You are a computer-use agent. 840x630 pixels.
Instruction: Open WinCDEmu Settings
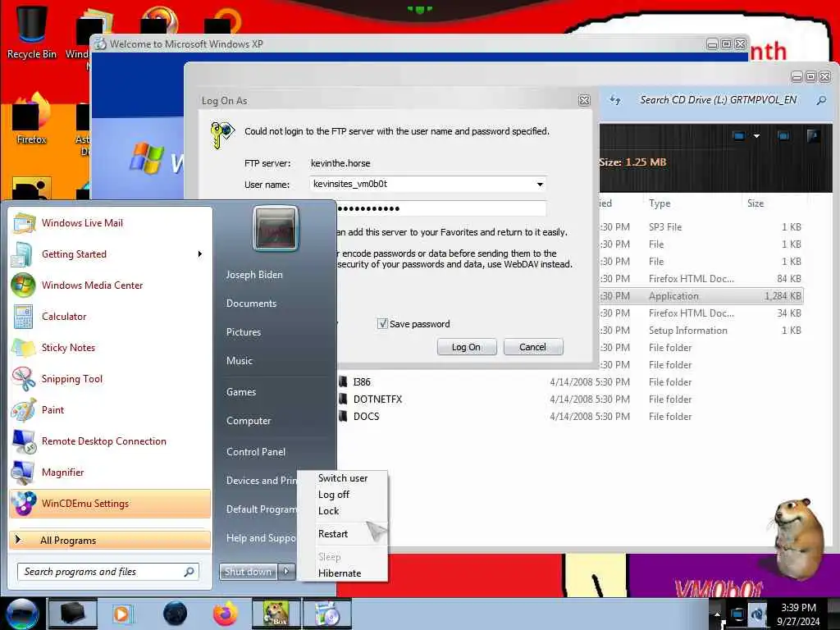click(x=110, y=504)
